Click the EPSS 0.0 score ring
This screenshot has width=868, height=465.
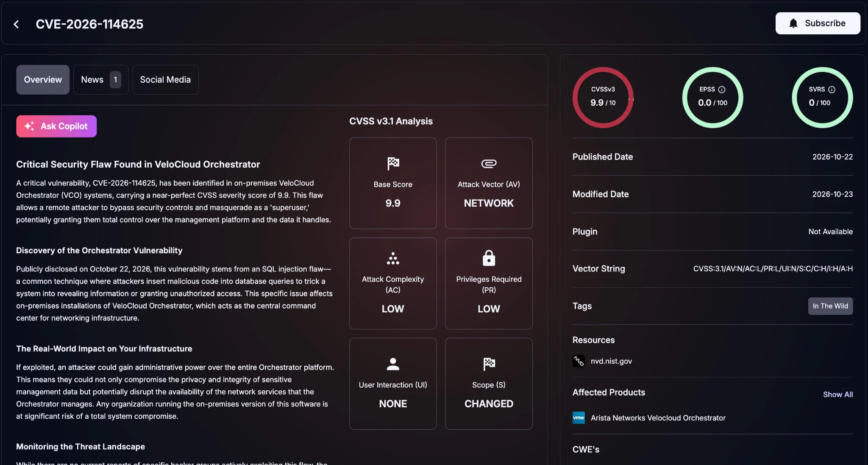coord(712,98)
